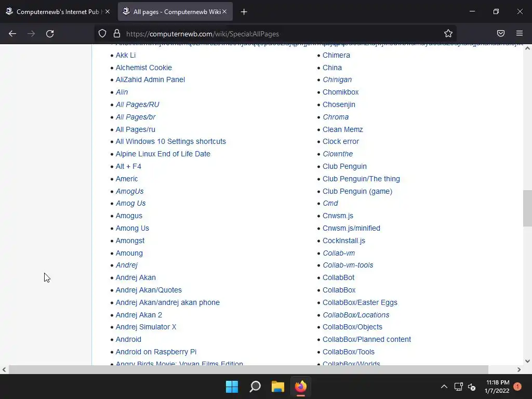The image size is (532, 399).
Task: Go to the China page
Action: (x=332, y=68)
